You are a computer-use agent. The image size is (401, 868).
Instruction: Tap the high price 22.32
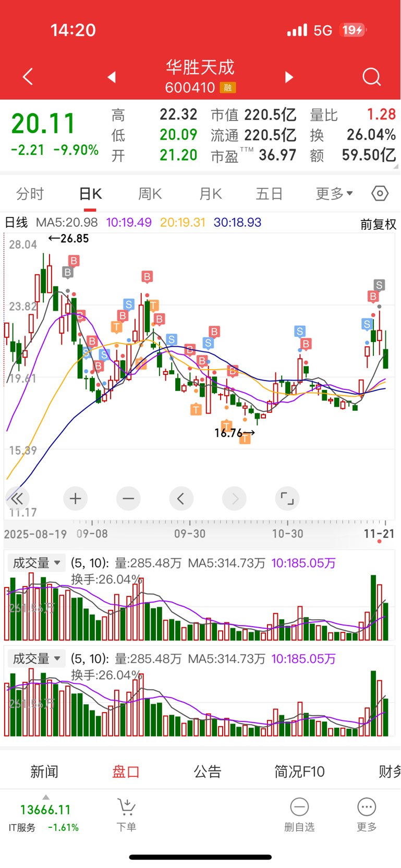point(178,114)
